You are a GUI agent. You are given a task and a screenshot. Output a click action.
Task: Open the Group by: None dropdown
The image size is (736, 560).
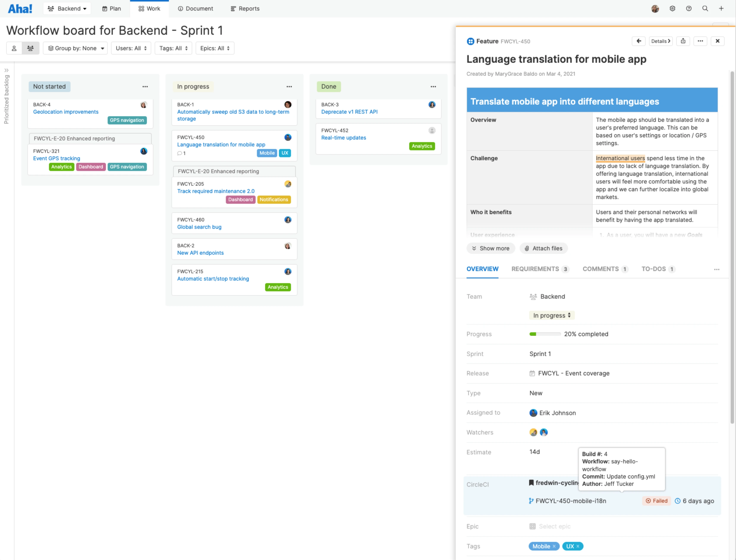click(x=75, y=48)
